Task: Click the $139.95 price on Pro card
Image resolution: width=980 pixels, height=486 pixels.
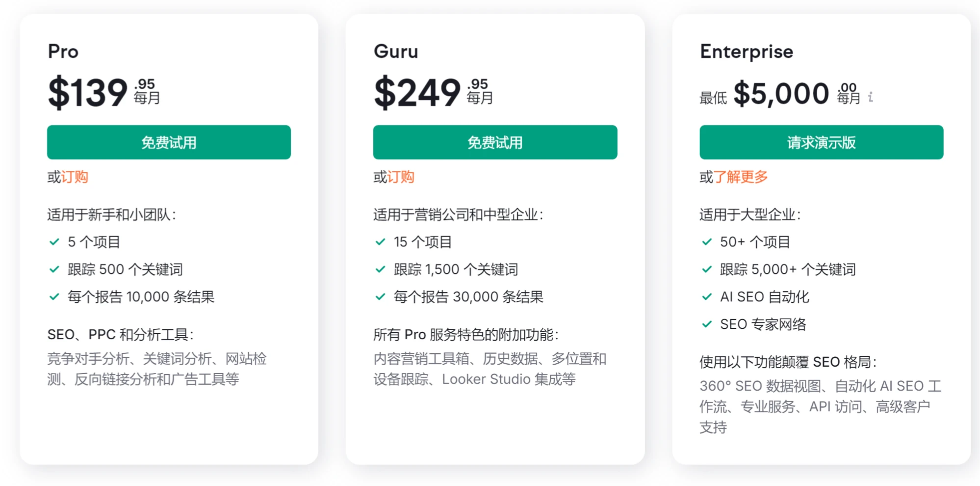Action: pos(88,92)
